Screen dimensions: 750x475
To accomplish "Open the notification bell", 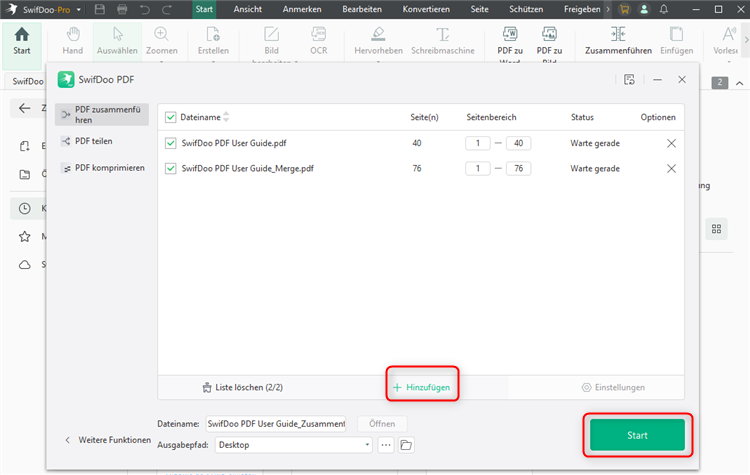I will pos(664,9).
